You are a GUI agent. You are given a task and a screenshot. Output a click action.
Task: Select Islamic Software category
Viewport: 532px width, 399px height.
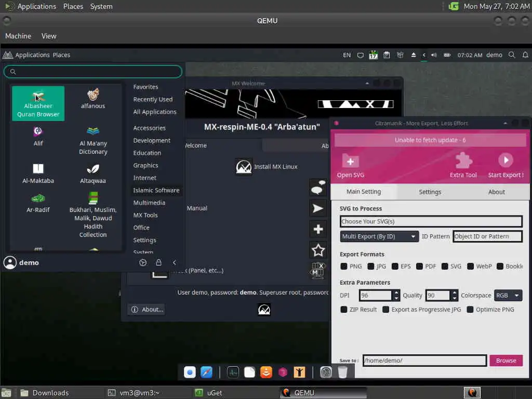156,190
